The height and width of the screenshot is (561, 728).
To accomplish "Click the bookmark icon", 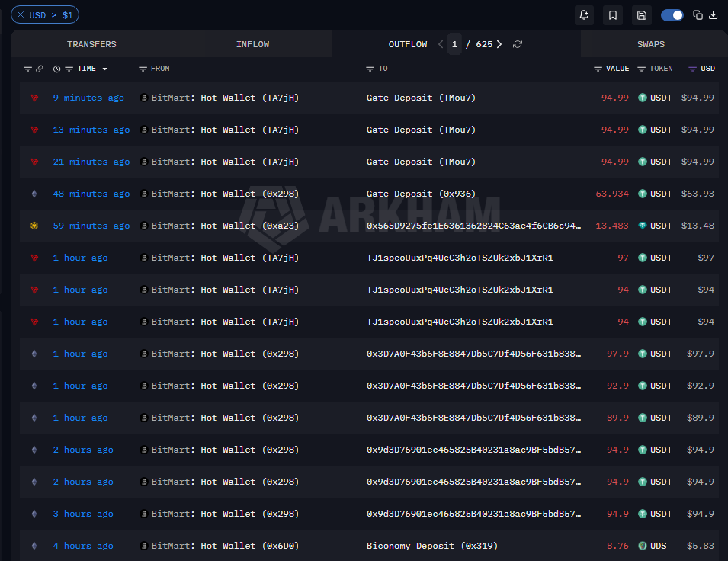I will [x=613, y=15].
